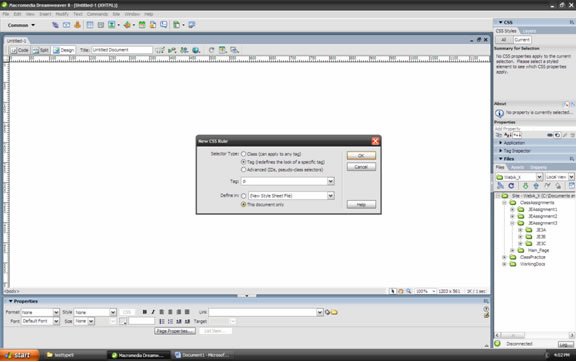Click the Connect to remote host icon
Screen dimensions: 577x362
pyautogui.click(x=500, y=186)
